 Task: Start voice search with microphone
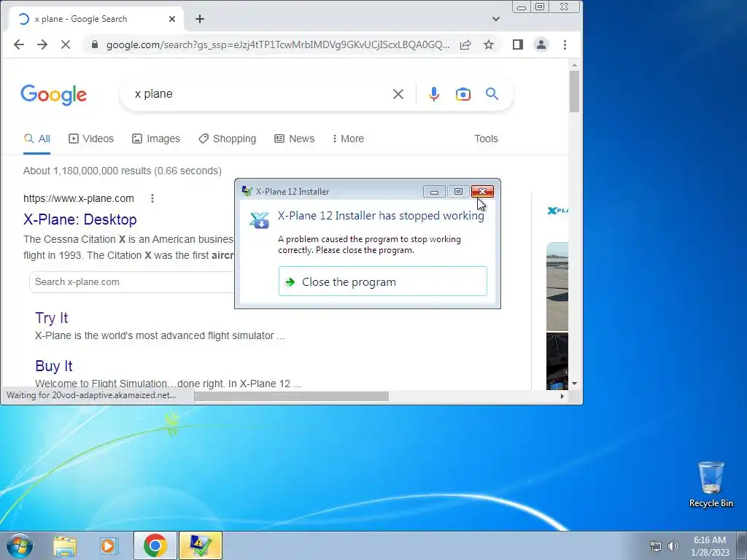coord(433,94)
